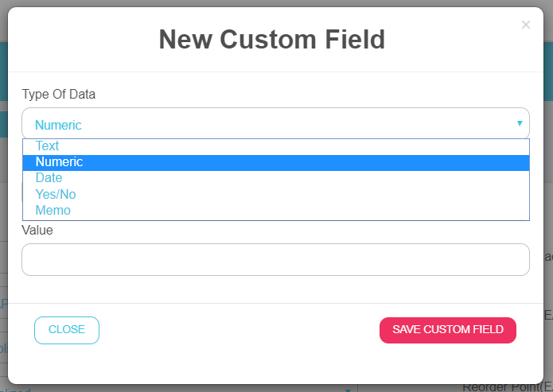Click the Value field label
The width and height of the screenshot is (553, 392).
point(37,230)
